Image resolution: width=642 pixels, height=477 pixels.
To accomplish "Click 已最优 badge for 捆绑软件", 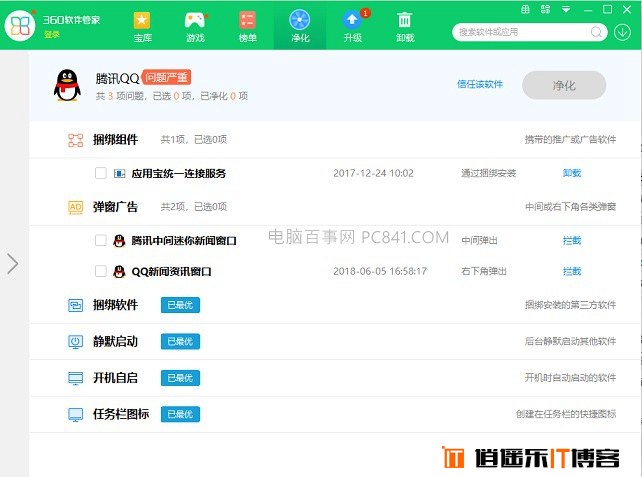I will coord(180,305).
